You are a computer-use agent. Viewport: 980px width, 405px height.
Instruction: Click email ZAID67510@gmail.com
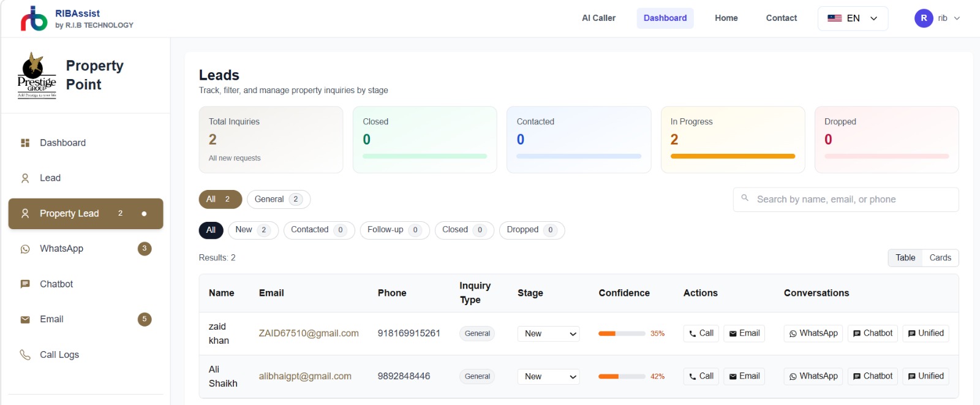(x=309, y=333)
